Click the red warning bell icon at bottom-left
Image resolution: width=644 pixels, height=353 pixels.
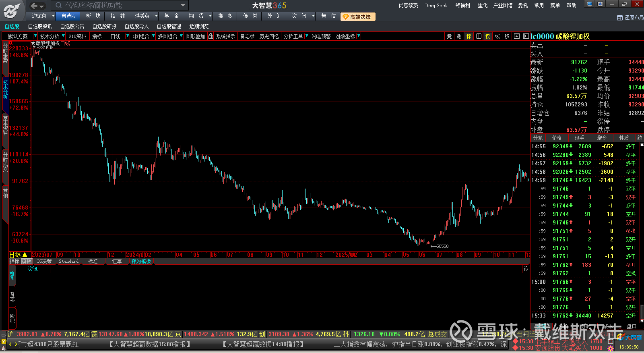[4, 348]
